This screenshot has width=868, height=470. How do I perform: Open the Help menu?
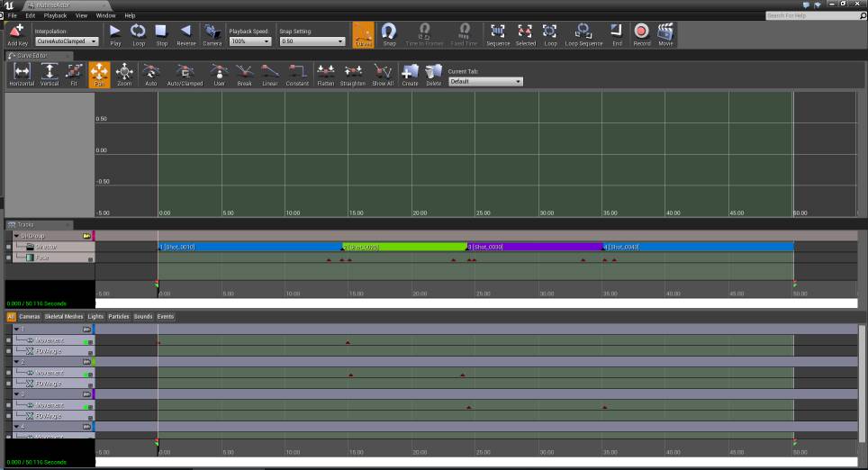point(130,15)
